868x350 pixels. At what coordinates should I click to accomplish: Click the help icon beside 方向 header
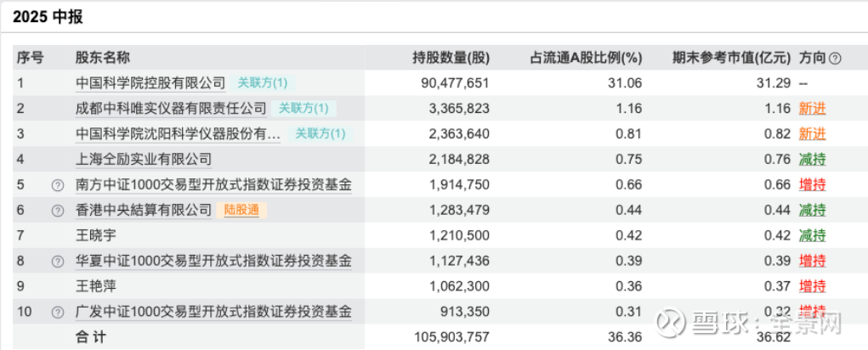click(835, 59)
